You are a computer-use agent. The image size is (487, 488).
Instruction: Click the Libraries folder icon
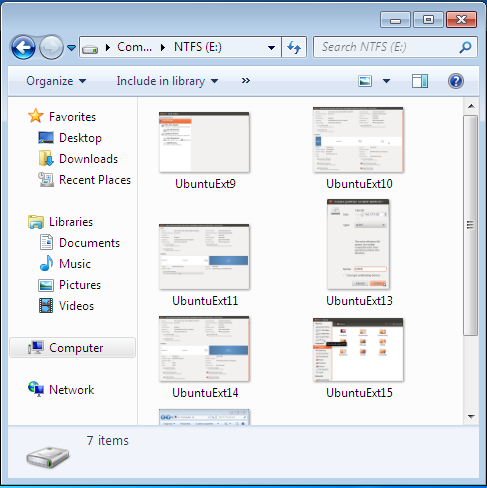tap(36, 222)
